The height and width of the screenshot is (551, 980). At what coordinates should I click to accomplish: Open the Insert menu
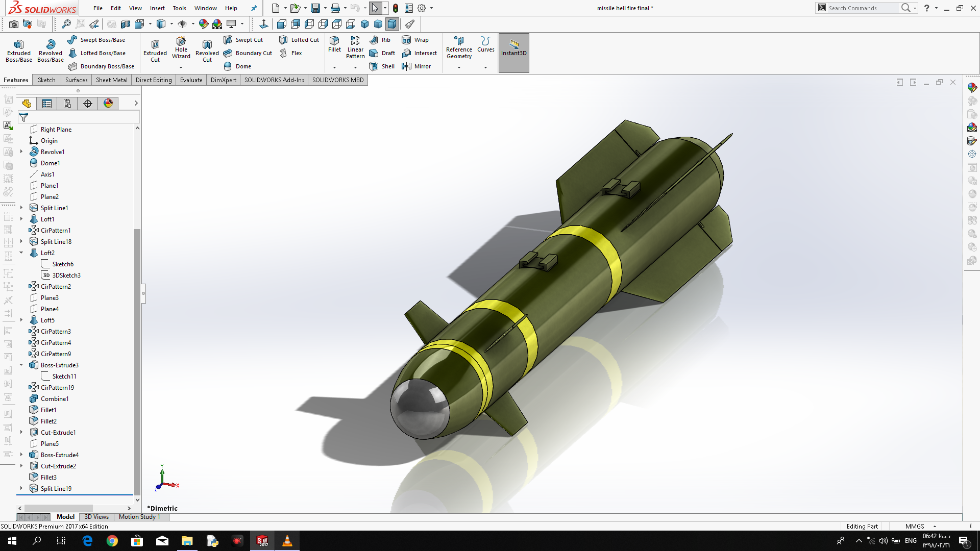point(157,8)
